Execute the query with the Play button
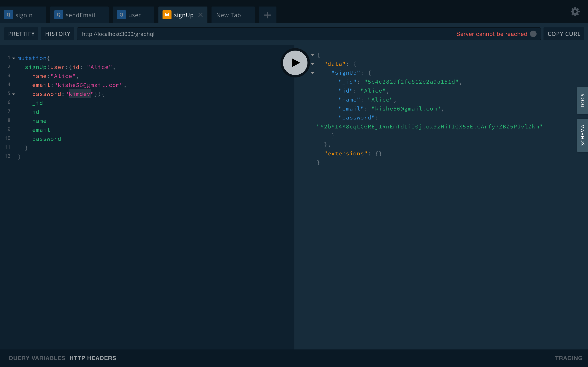Image resolution: width=588 pixels, height=367 pixels. [295, 63]
